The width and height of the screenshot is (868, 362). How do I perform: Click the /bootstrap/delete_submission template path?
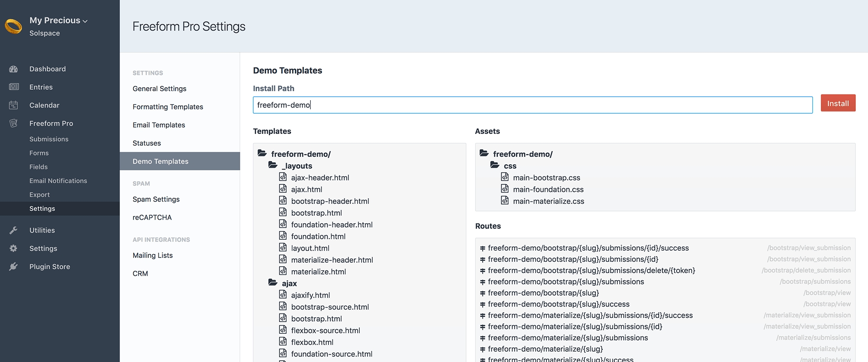pyautogui.click(x=806, y=271)
